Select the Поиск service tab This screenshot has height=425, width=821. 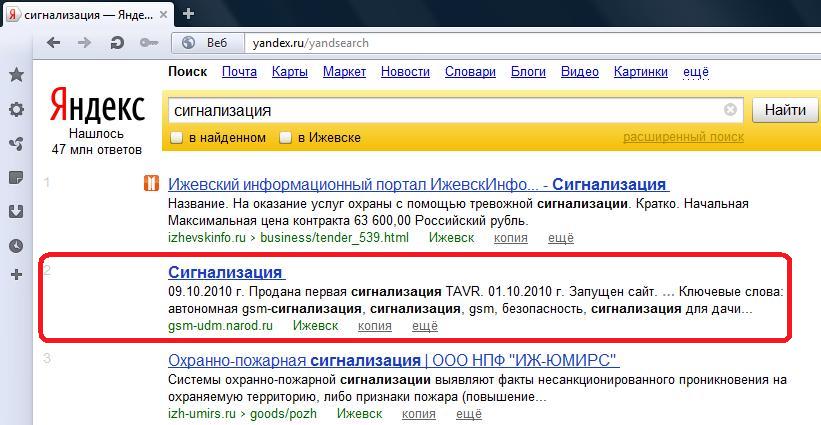[x=187, y=72]
